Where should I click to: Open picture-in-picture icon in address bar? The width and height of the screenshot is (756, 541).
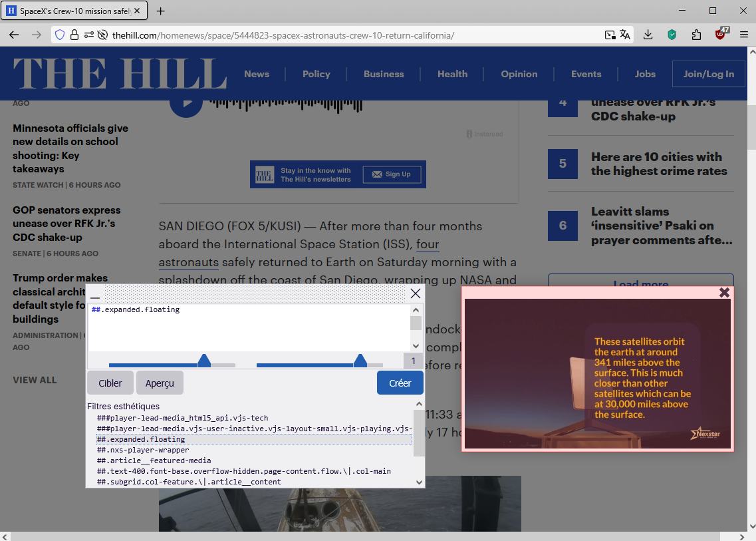(x=610, y=35)
